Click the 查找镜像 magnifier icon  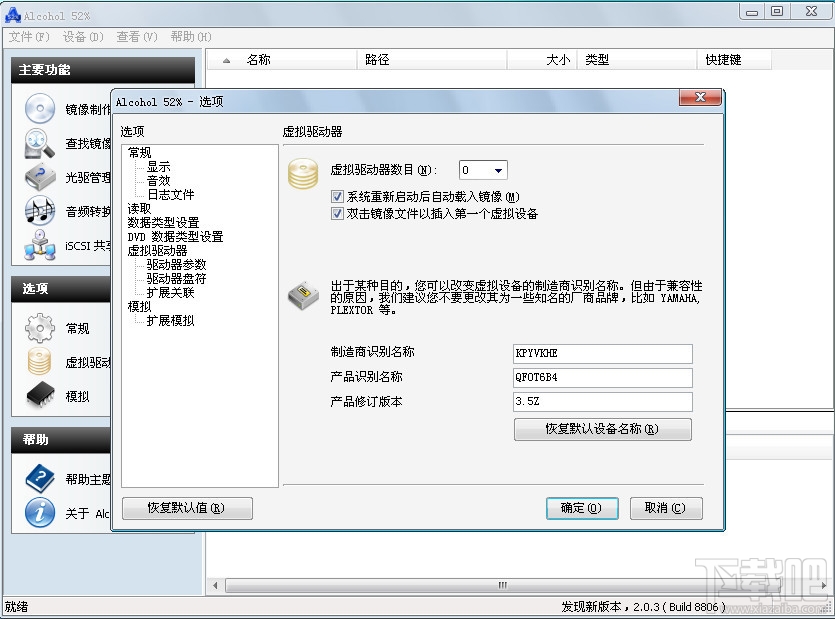tap(39, 143)
